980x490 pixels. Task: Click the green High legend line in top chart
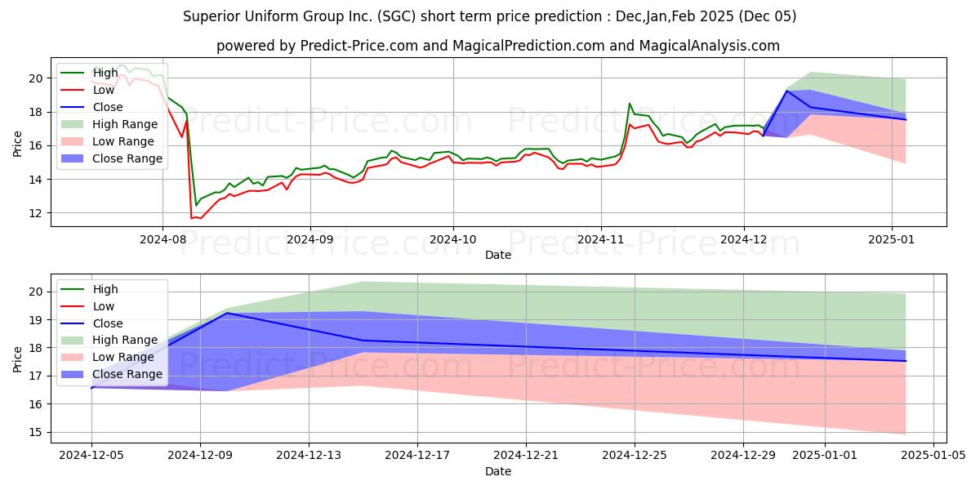73,73
